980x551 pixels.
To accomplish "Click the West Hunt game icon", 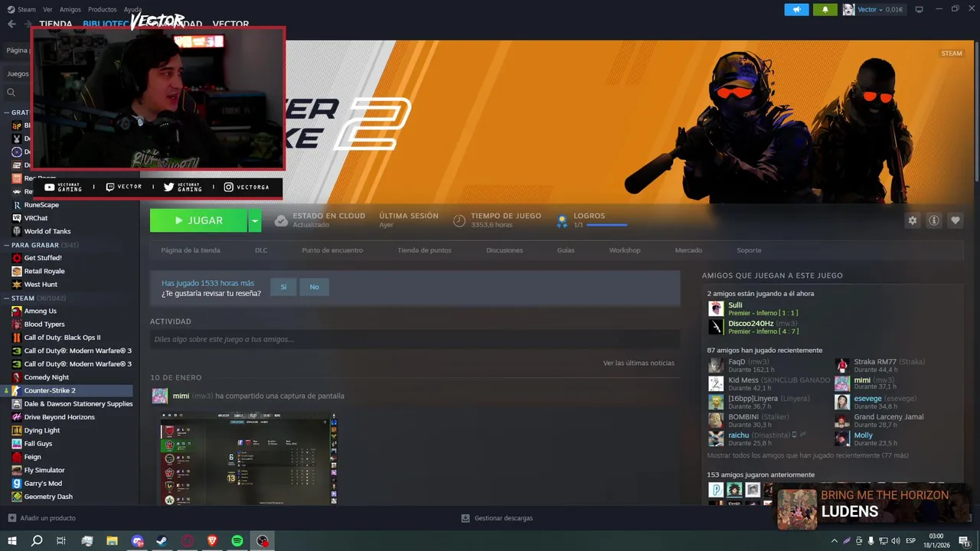I will click(17, 285).
